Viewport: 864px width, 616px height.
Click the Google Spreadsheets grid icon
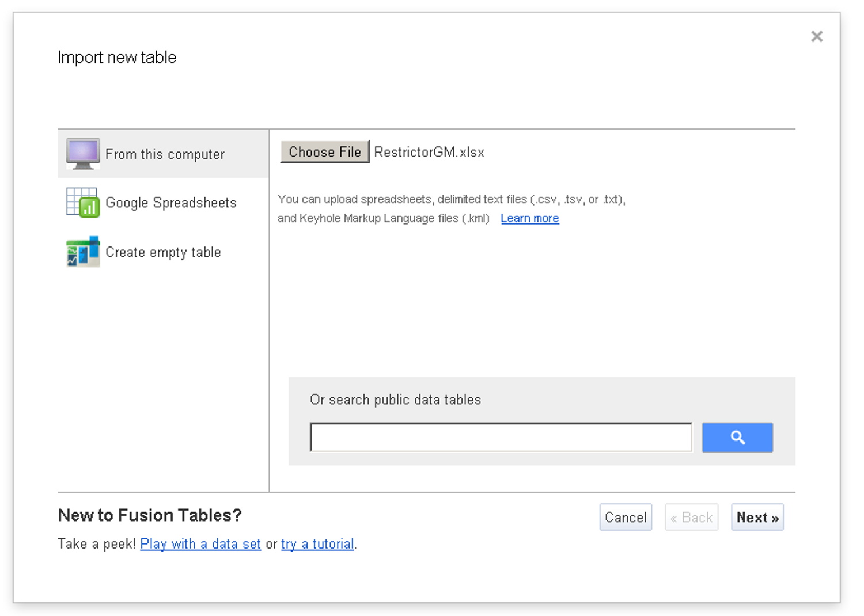83,203
